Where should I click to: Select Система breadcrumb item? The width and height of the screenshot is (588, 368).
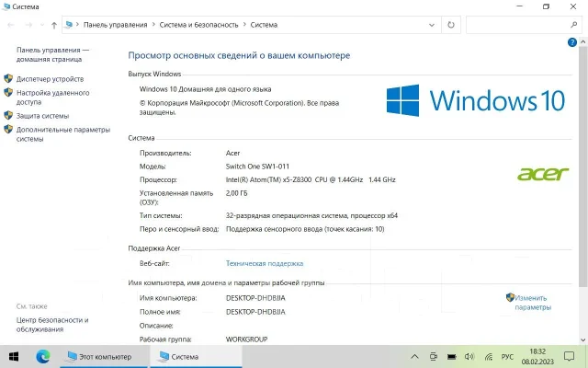[x=264, y=25]
